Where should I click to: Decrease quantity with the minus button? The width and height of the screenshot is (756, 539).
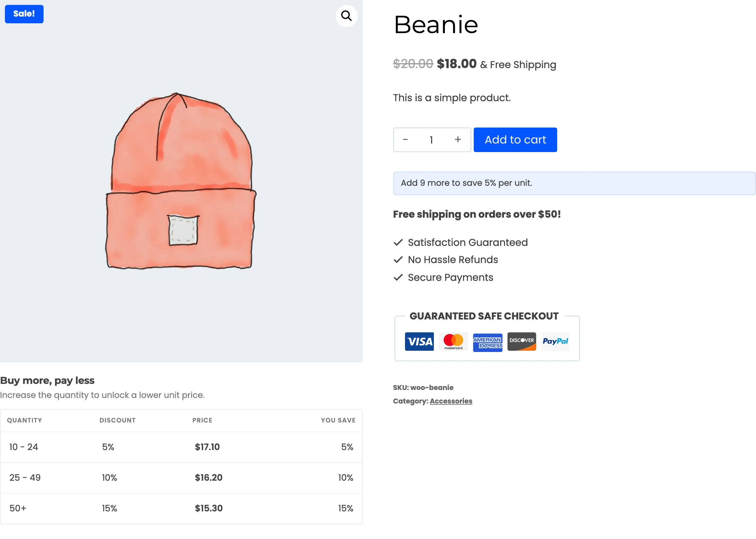[x=405, y=140]
